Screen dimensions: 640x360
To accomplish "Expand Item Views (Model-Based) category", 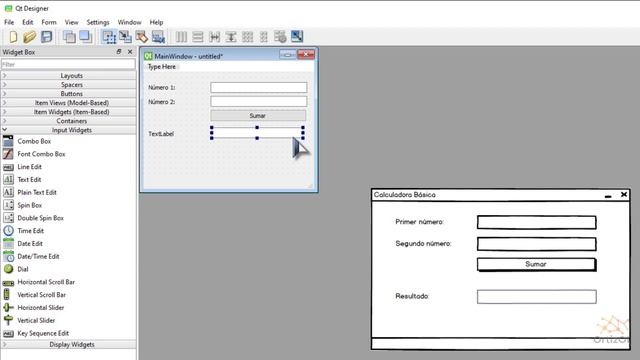I will (x=69, y=103).
